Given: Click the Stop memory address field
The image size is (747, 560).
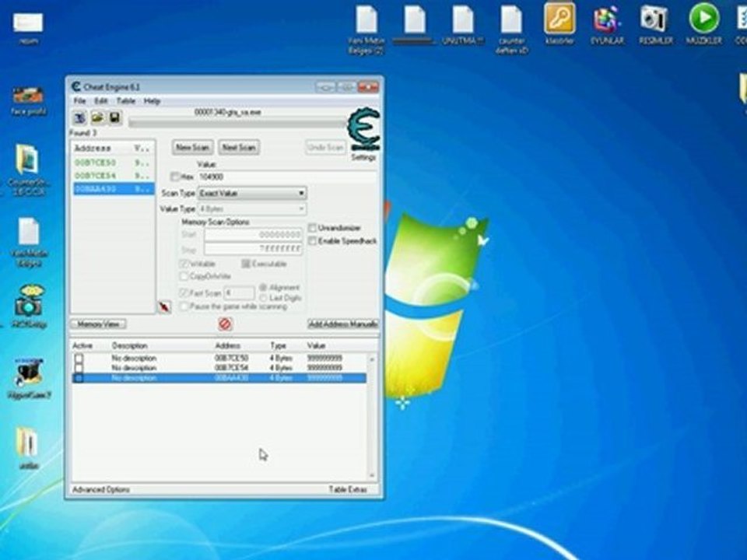Looking at the screenshot, I should click(x=254, y=249).
